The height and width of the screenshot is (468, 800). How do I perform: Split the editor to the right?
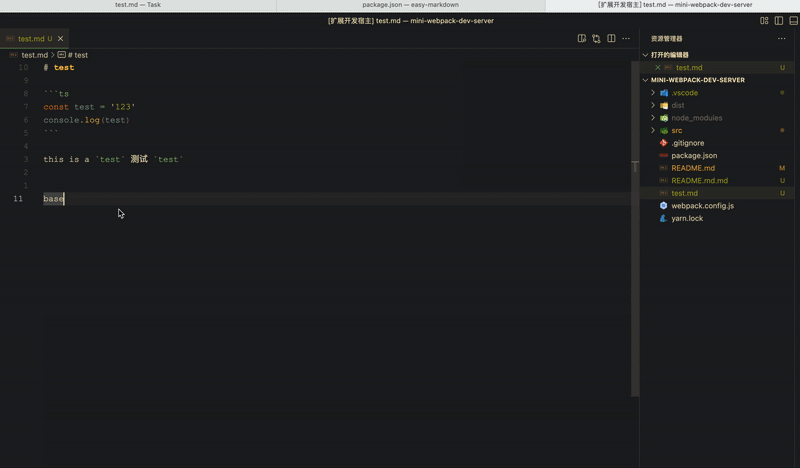point(611,38)
